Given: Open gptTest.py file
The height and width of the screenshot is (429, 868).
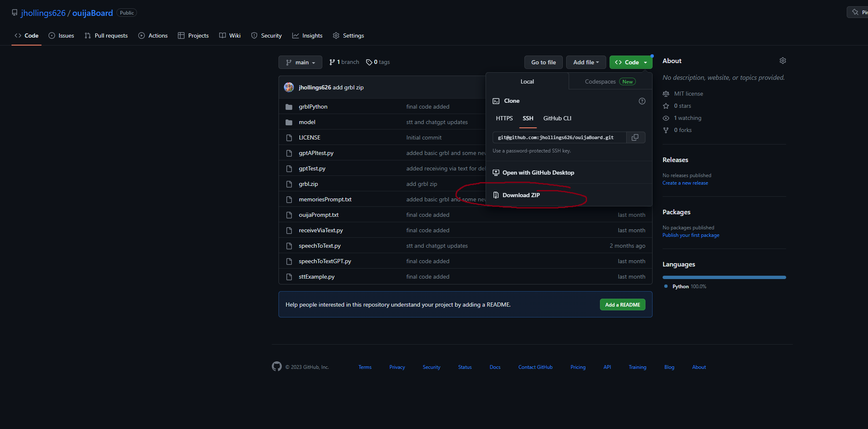Looking at the screenshot, I should click(x=312, y=168).
